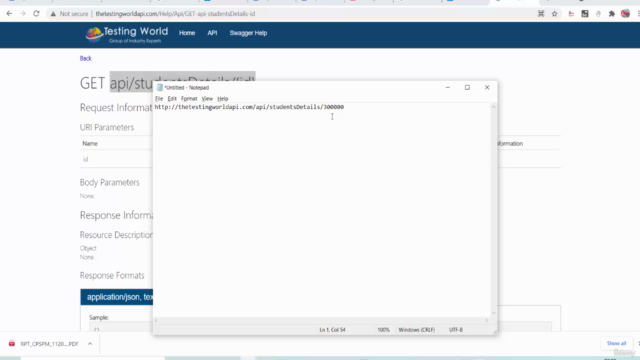Click the Notepad title bar icon
Screen dimensions: 640x360
tap(160, 87)
